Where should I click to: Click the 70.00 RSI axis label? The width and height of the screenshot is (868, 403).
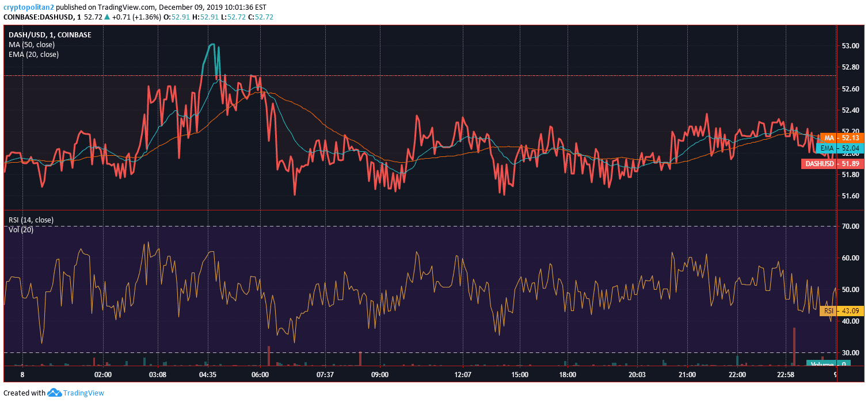(x=851, y=227)
